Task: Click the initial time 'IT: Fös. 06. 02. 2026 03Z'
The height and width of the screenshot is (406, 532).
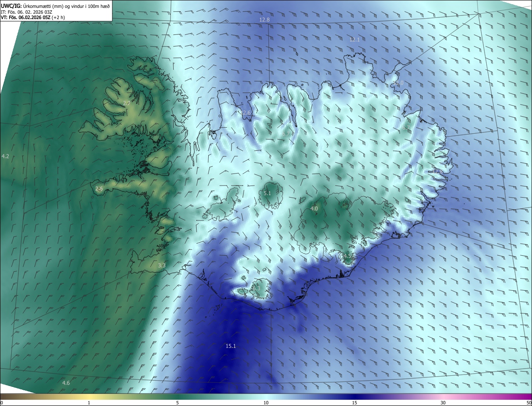Action: (27, 12)
